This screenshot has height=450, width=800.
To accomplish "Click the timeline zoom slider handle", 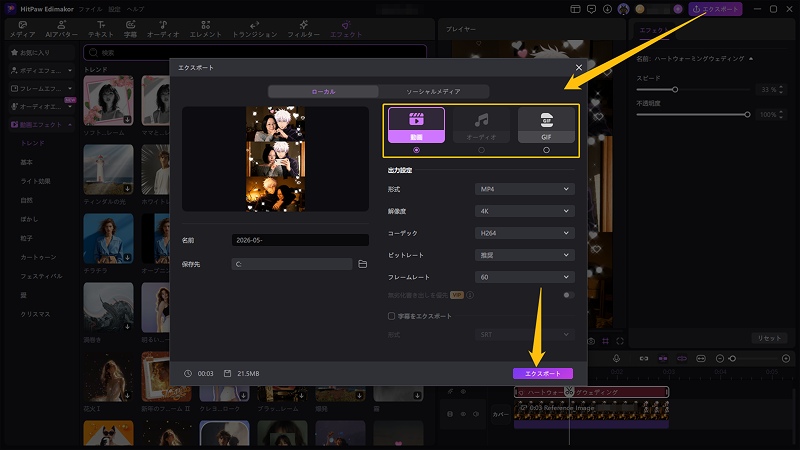I will (733, 359).
